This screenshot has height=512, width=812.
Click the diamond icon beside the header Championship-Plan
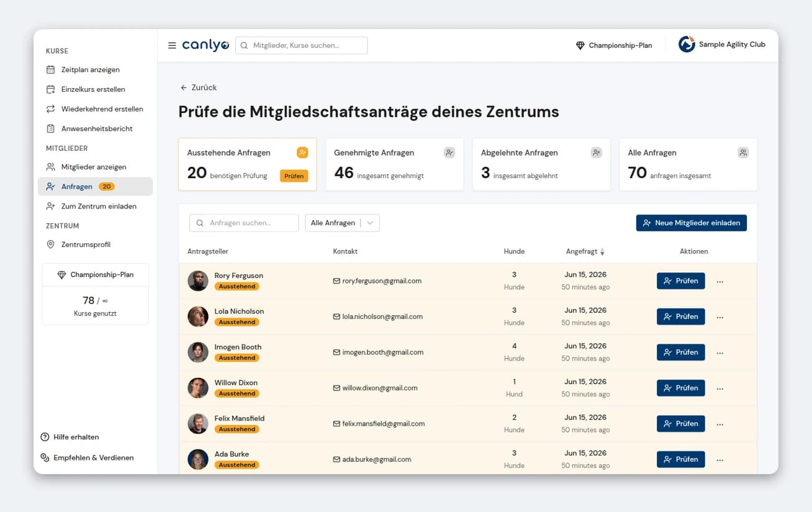click(580, 45)
